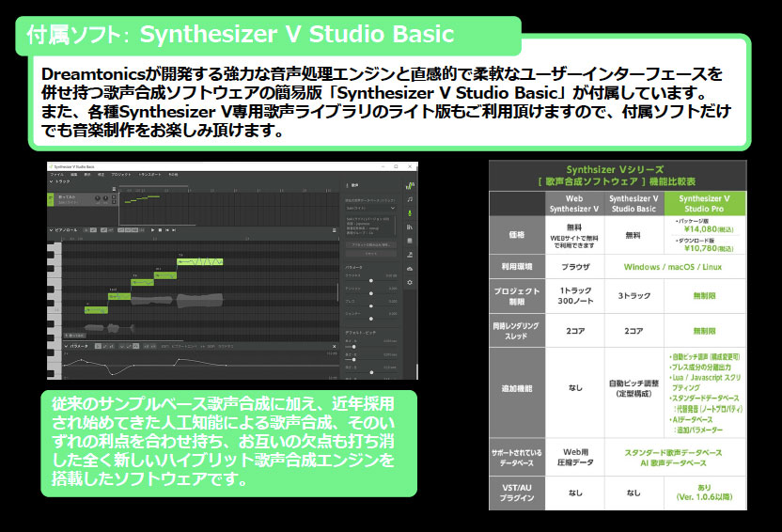Image resolution: width=782 pixels, height=532 pixels.
Task: Click the 'Web用 圧縮データ' cell
Action: (x=575, y=457)
